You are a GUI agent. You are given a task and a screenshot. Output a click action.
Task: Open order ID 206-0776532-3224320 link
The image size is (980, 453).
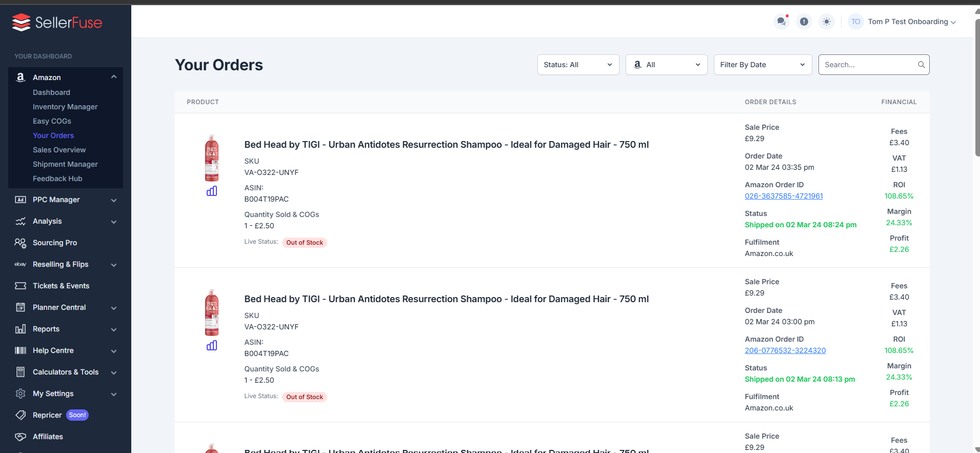(x=785, y=350)
